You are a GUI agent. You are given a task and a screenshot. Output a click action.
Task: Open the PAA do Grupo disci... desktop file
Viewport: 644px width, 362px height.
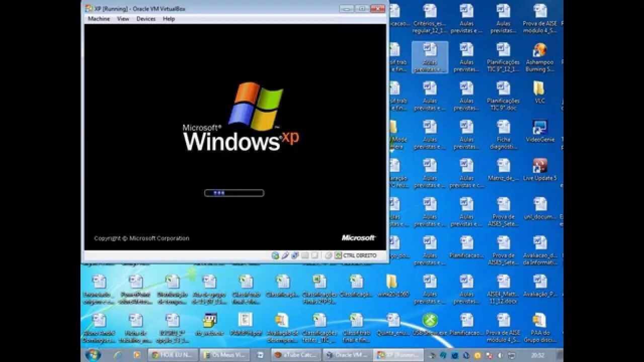[x=539, y=328]
